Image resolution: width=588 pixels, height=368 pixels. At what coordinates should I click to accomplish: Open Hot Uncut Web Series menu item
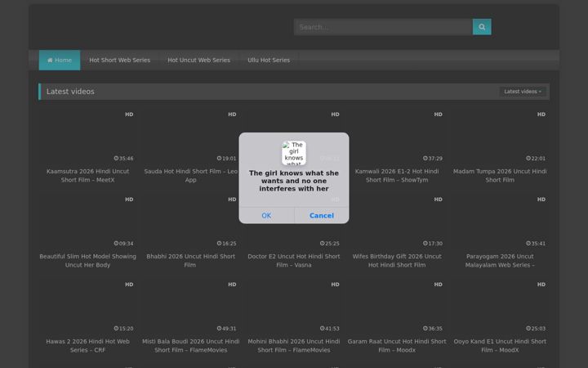click(x=198, y=60)
